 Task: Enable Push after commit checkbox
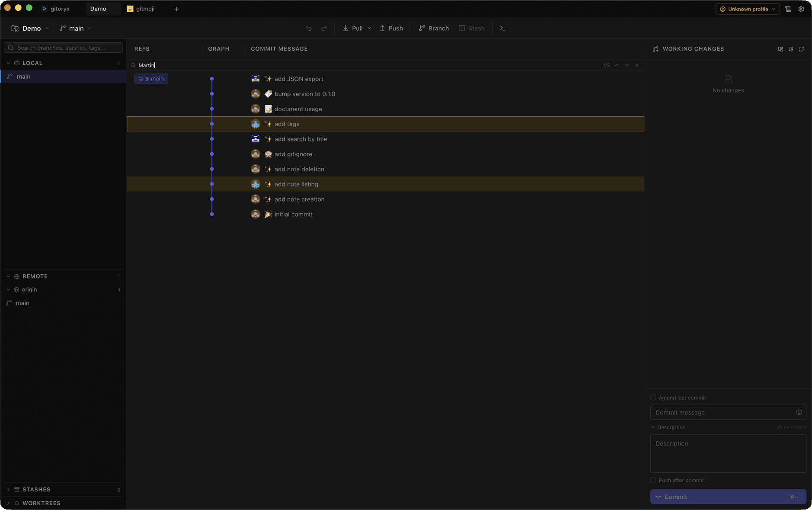tap(653, 480)
